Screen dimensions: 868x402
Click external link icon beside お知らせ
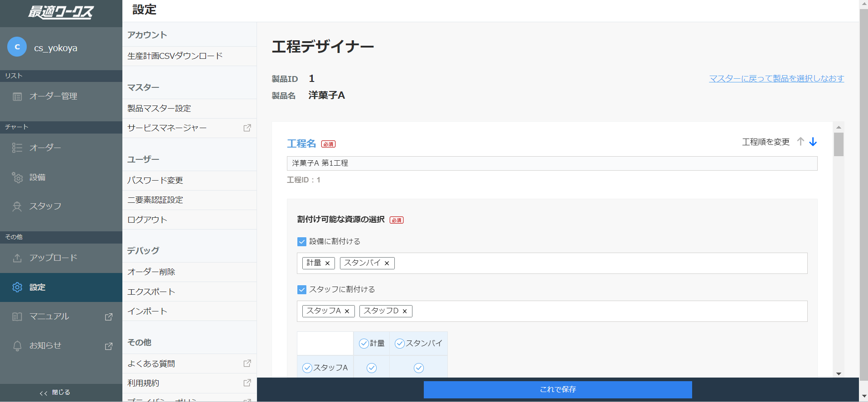109,346
